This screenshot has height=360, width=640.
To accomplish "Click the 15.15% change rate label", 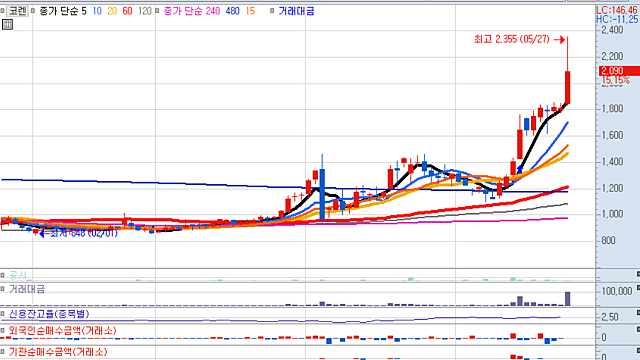I will click(x=616, y=80).
